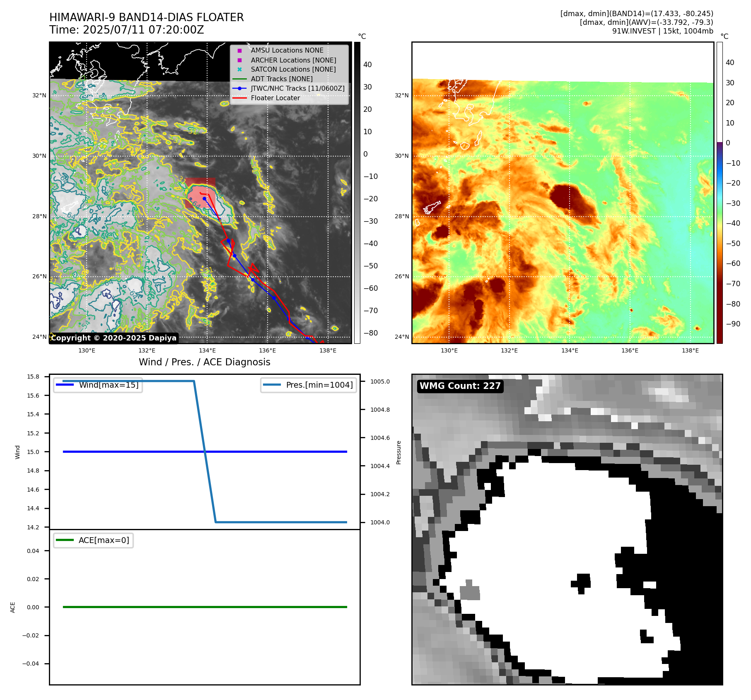Click the 91W.INVEST | 15kt, 1004mb label
Viewport: 751px width, 700px height.
tap(663, 31)
